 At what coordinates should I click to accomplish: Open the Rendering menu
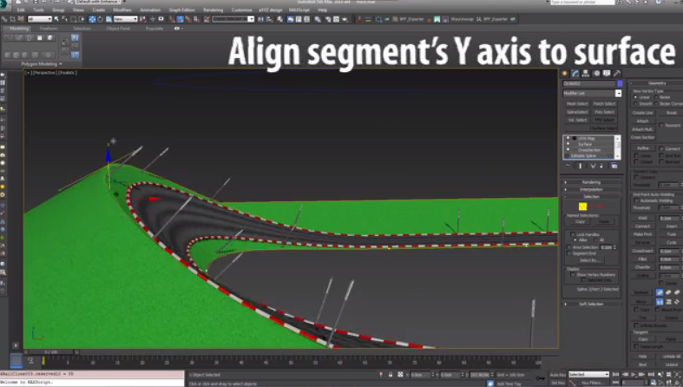pyautogui.click(x=213, y=10)
